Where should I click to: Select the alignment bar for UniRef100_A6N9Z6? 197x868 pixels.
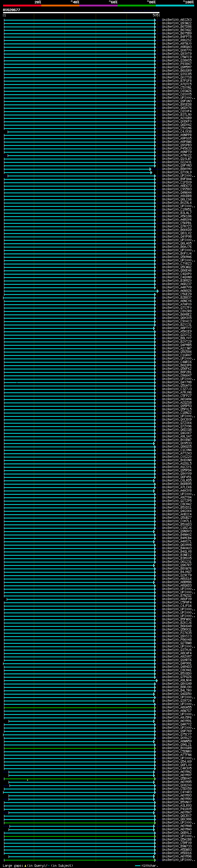pyautogui.click(x=81, y=291)
